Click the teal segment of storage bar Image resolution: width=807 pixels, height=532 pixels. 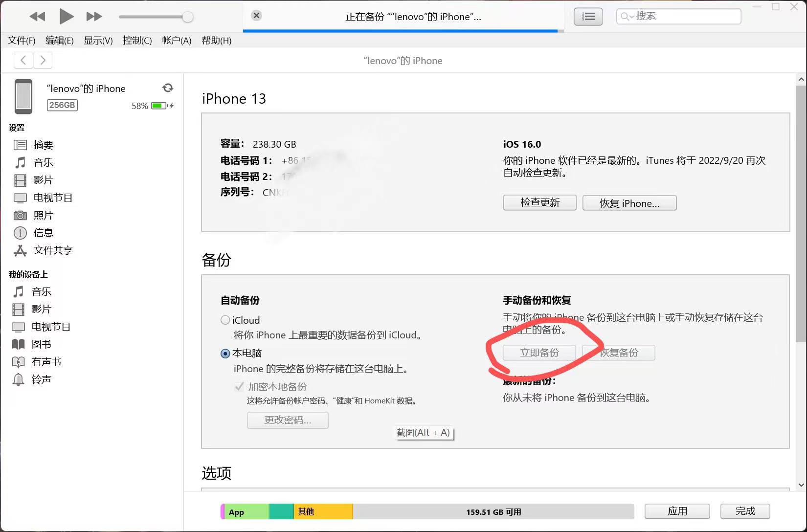[x=281, y=512]
